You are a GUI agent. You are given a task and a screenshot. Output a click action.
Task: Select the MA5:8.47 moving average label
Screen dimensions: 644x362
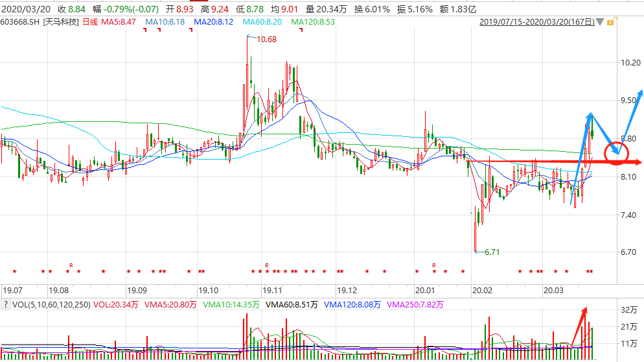(121, 22)
